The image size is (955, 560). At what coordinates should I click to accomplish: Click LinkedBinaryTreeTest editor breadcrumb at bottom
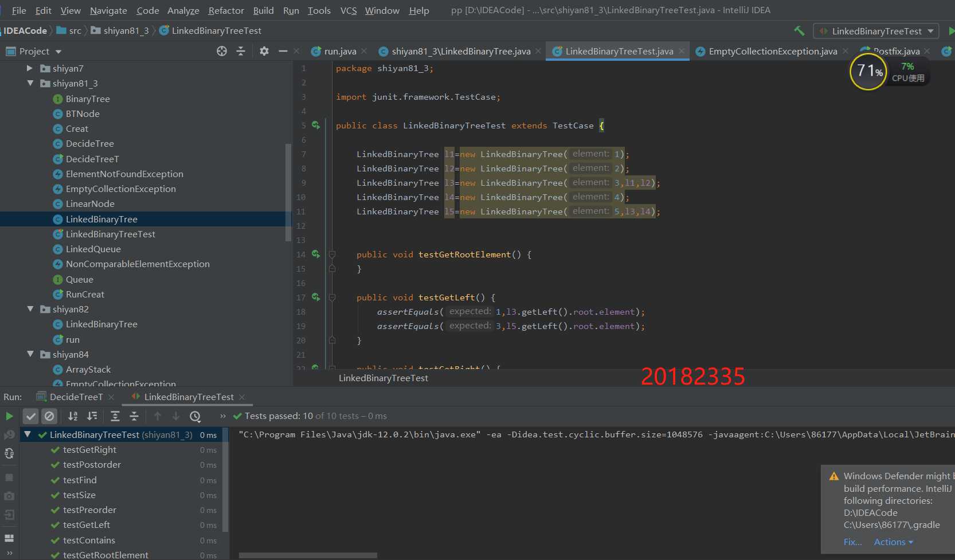[x=383, y=378]
